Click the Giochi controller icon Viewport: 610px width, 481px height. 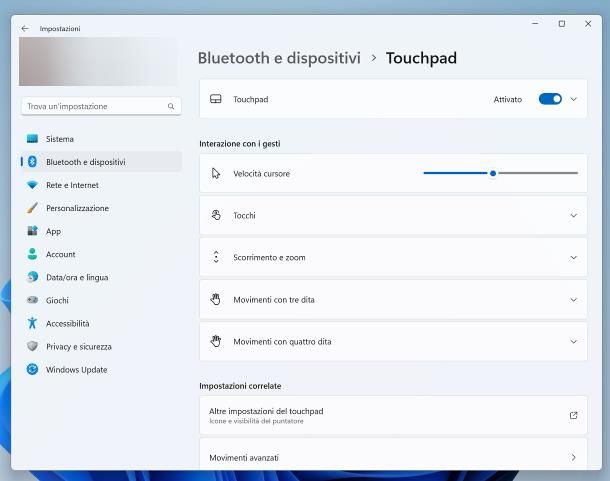32,300
